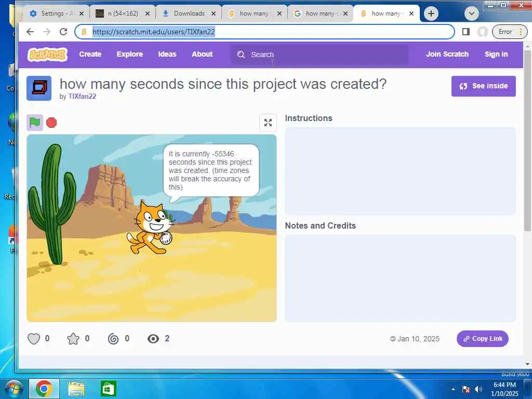The width and height of the screenshot is (532, 399).
Task: Open Ideas in Scratch navigation
Action: point(167,54)
